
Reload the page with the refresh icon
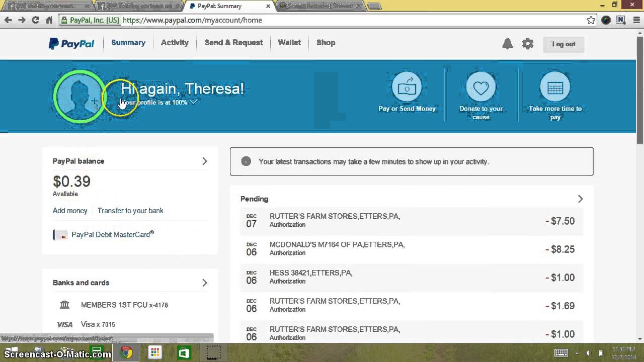pos(35,20)
